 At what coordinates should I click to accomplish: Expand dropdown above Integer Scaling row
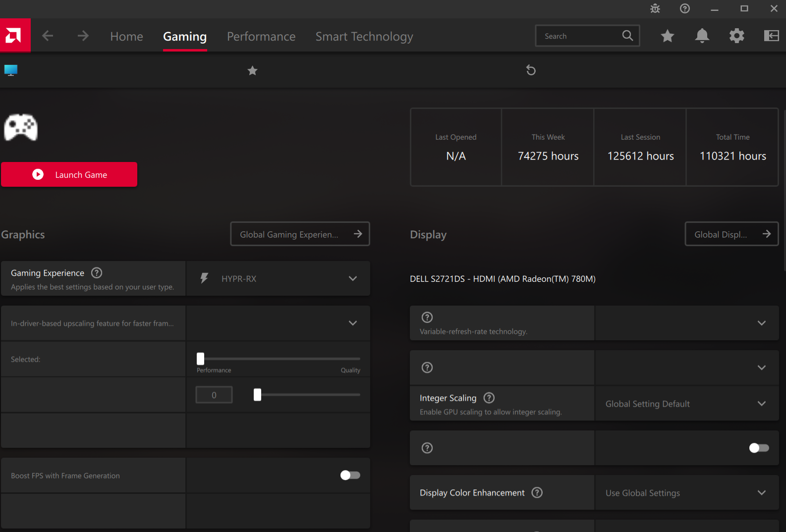(687, 368)
